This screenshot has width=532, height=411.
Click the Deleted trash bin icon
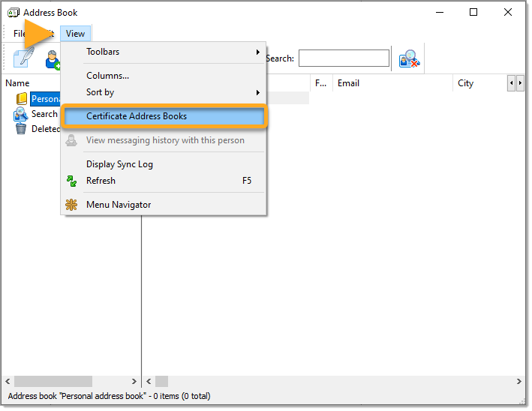click(x=21, y=129)
